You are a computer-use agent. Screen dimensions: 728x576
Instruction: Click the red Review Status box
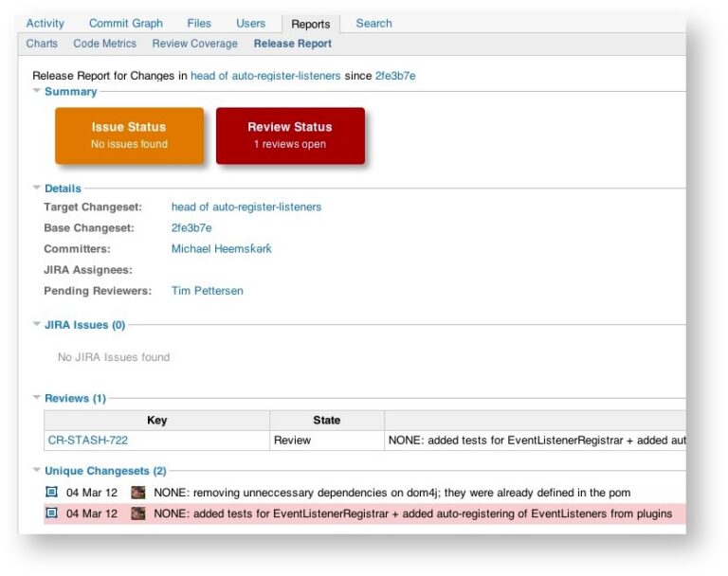click(x=290, y=135)
